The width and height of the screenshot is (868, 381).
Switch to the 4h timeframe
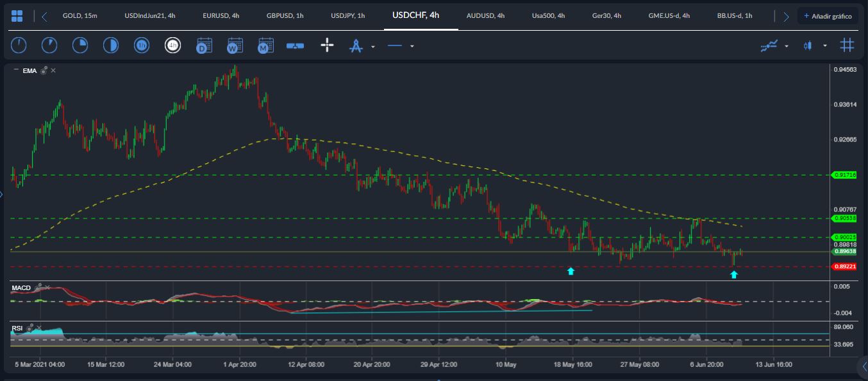pyautogui.click(x=172, y=45)
